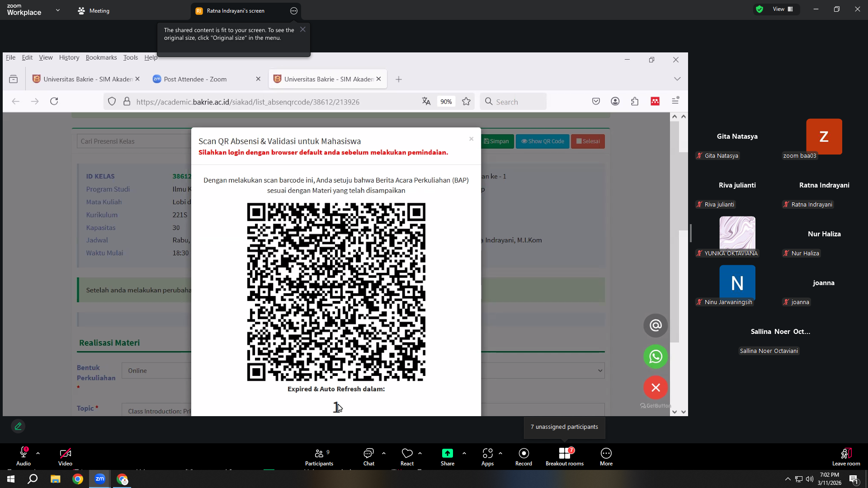This screenshot has height=488, width=868.
Task: Open the Firefox Edit menu
Action: [27, 57]
